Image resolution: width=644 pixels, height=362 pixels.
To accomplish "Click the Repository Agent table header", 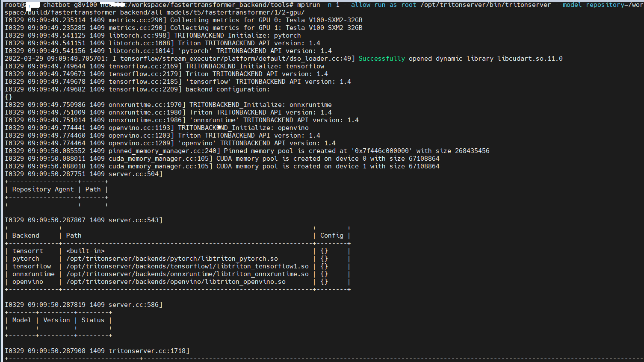I will pyautogui.click(x=43, y=189).
